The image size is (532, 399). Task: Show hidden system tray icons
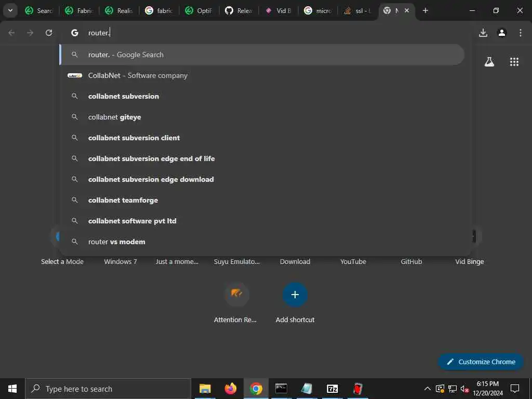(x=428, y=389)
